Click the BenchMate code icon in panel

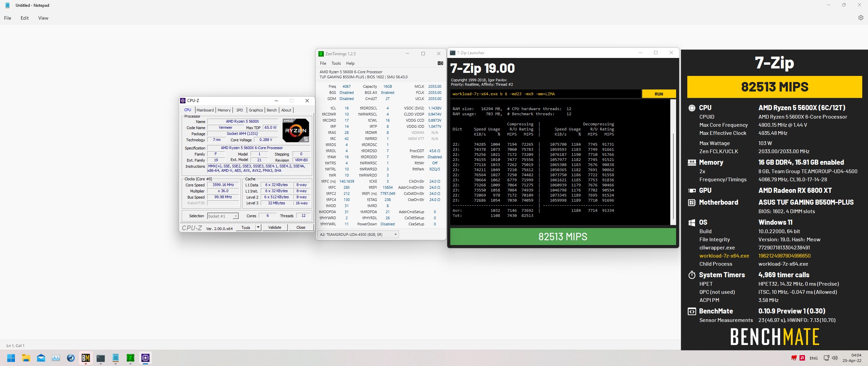point(692,311)
